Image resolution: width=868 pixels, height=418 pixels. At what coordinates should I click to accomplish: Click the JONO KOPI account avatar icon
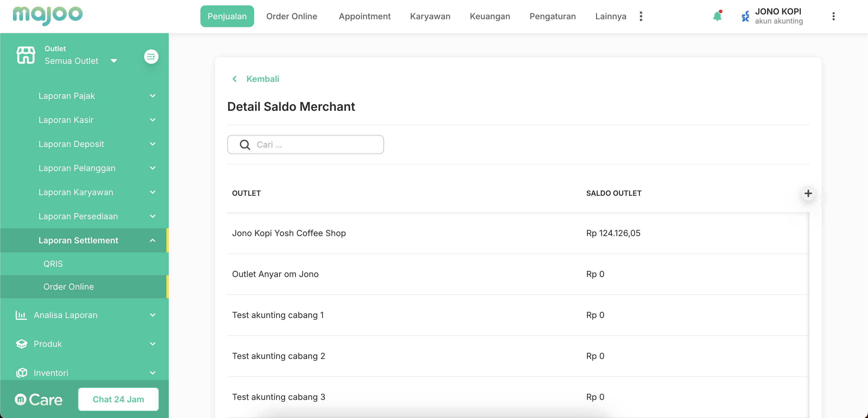tap(745, 16)
